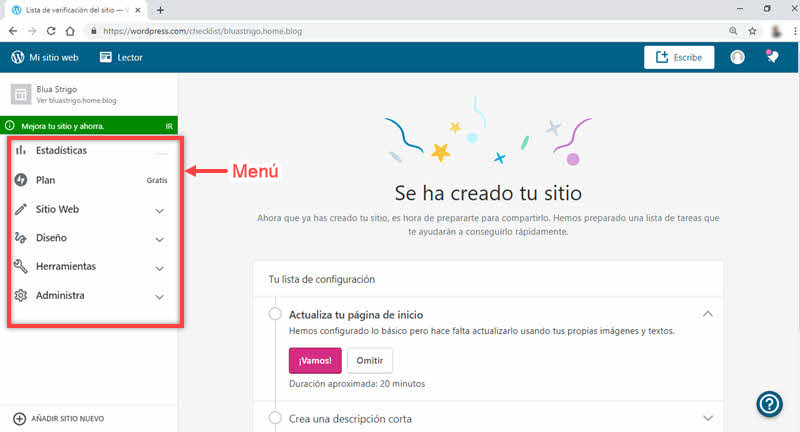The height and width of the screenshot is (432, 800).
Task: Expand 'Crea una descripción corta' task
Action: [708, 418]
